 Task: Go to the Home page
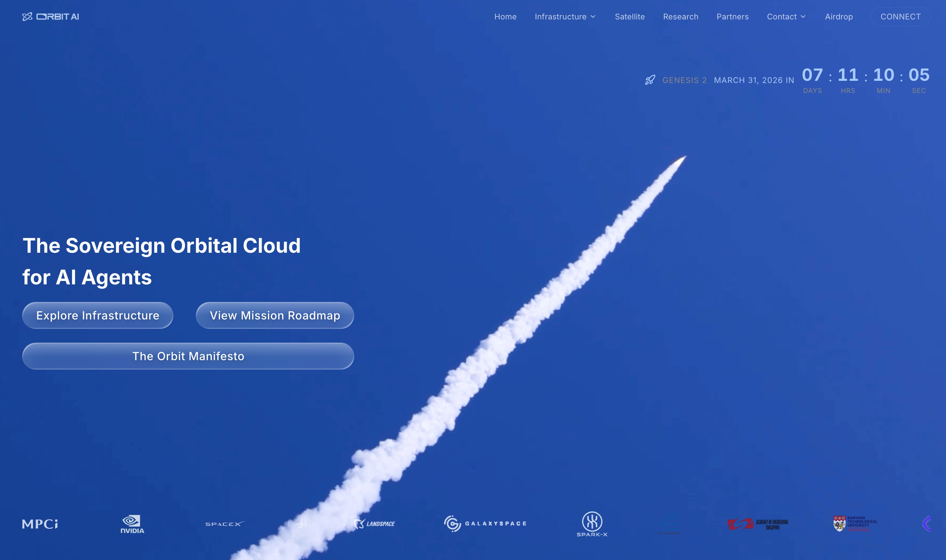(505, 17)
